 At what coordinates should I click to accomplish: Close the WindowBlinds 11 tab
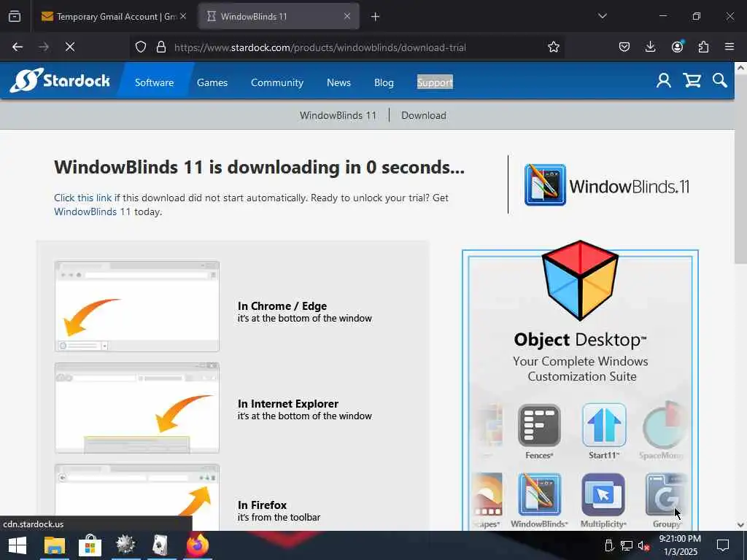[x=347, y=16]
